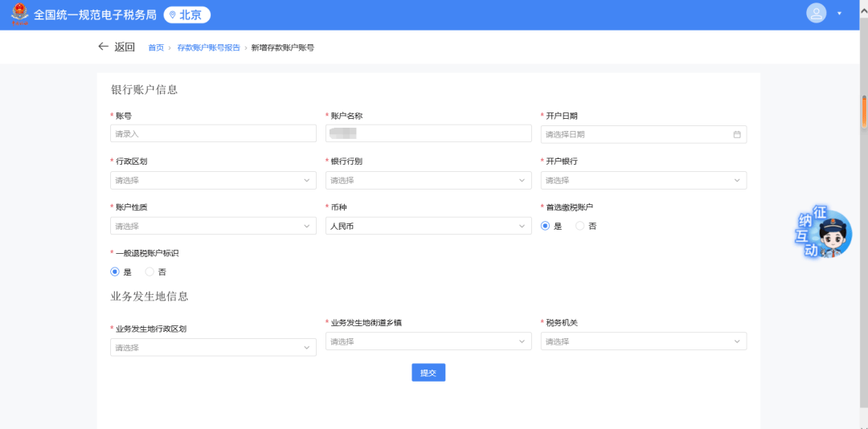Click the page vertical scrollbar thumb
Screen dimensions: 868x429
[x=864, y=111]
